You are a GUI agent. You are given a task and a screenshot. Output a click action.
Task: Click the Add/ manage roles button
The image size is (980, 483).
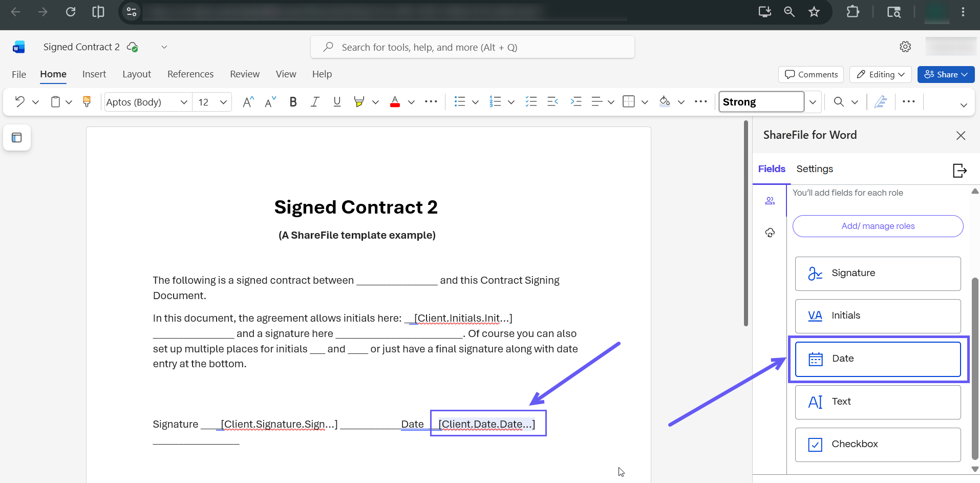878,226
